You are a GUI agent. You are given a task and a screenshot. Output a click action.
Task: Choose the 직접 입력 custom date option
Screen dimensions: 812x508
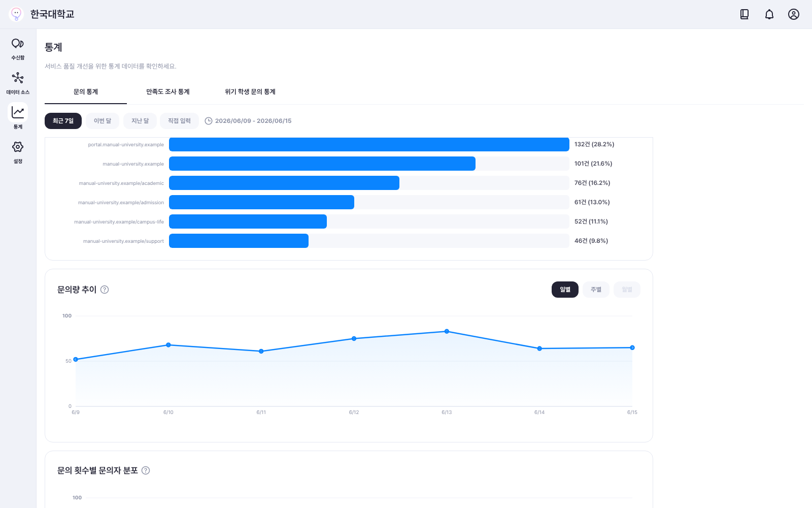[x=179, y=121]
